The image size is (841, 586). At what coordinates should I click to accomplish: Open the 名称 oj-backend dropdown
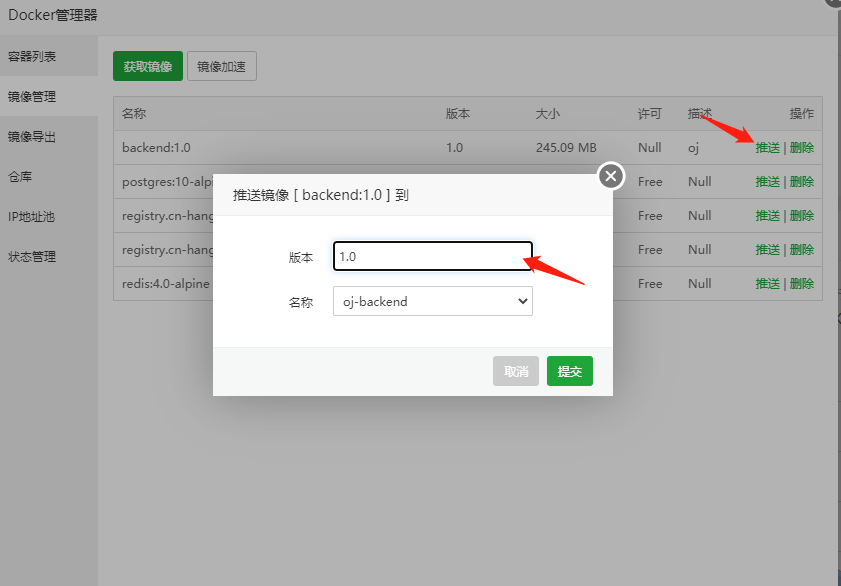click(432, 301)
